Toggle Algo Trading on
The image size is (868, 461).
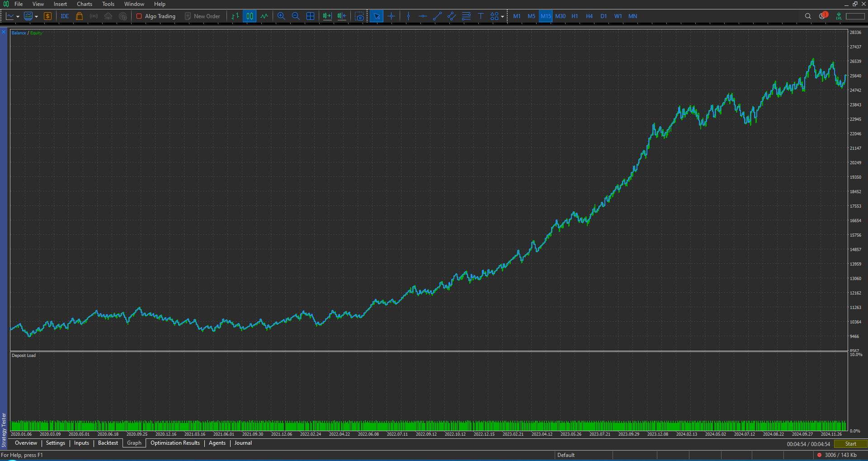tap(156, 16)
